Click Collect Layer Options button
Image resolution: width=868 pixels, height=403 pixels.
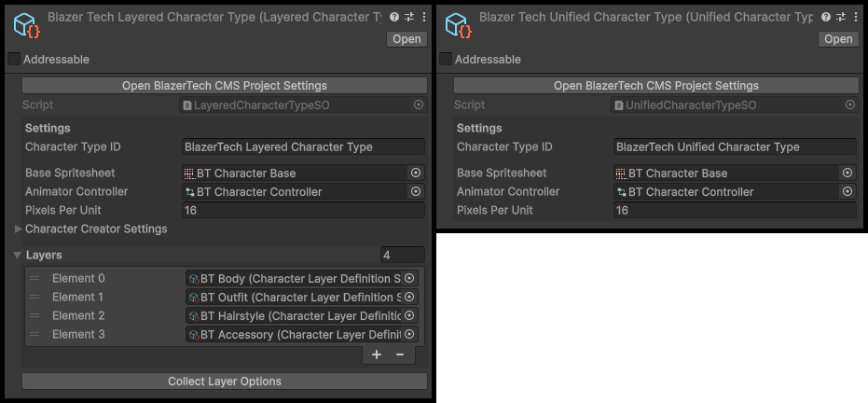tap(225, 382)
